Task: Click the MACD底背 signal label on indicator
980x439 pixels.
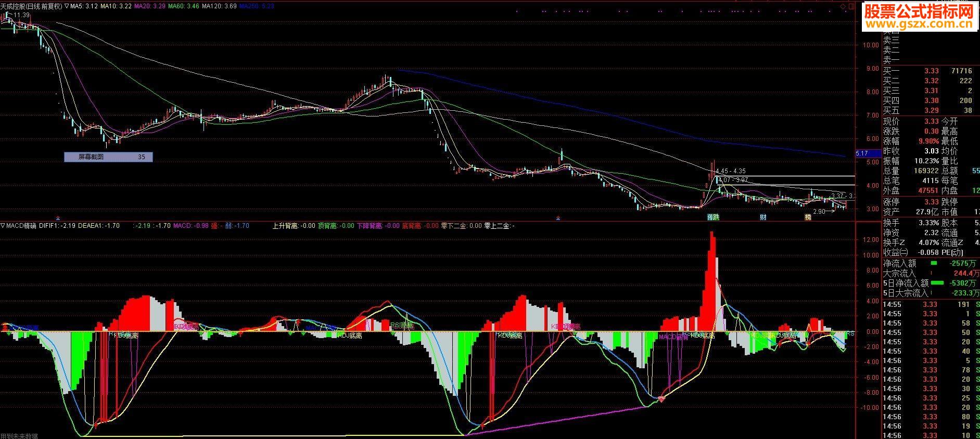Action: coord(673,337)
